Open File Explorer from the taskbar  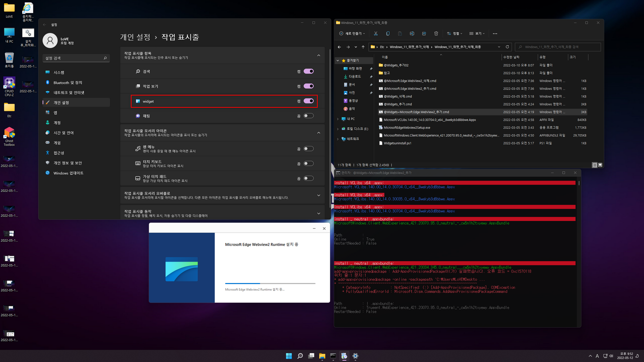coord(322,356)
